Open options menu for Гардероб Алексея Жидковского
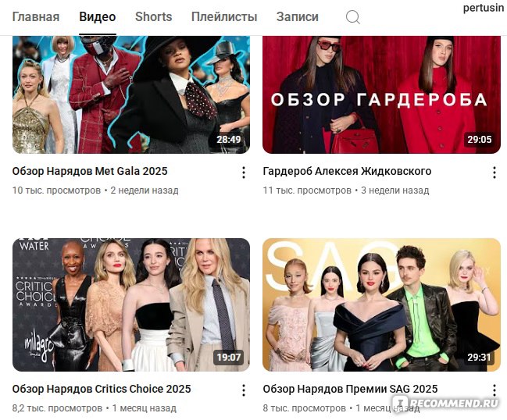 495,173
